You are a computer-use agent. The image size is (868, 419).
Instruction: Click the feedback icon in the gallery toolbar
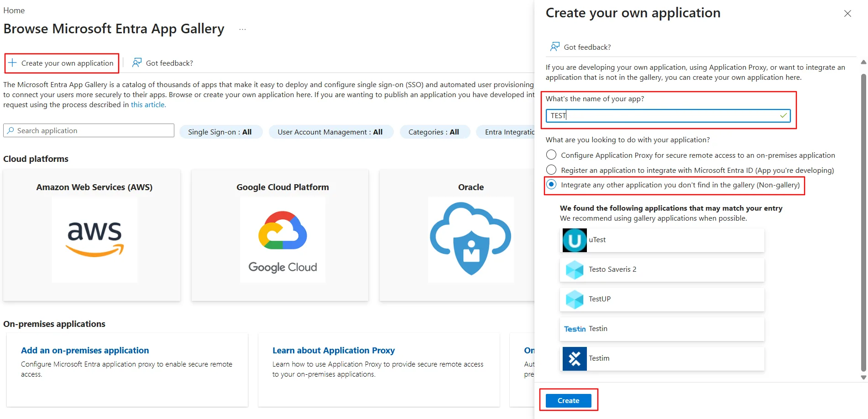(137, 63)
